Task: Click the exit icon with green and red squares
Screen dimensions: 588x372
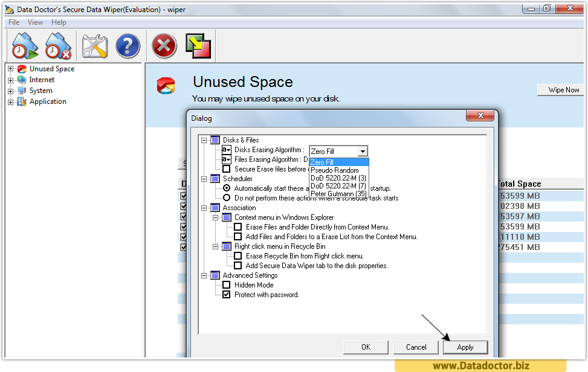Action: 198,46
